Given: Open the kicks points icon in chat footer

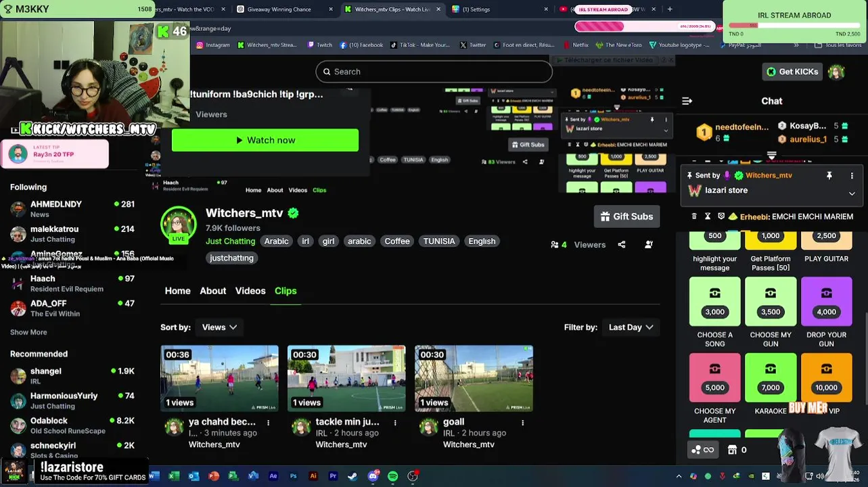Looking at the screenshot, I should [x=702, y=450].
